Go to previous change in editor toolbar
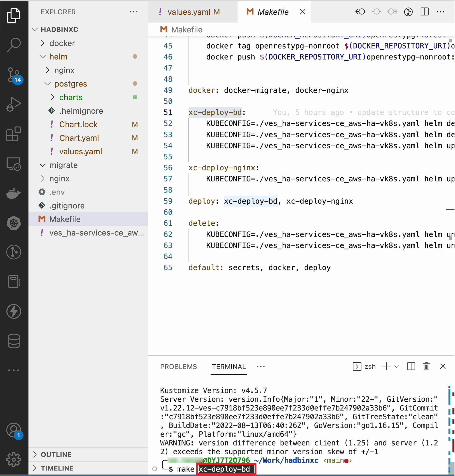This screenshot has width=455, height=476. click(x=360, y=12)
